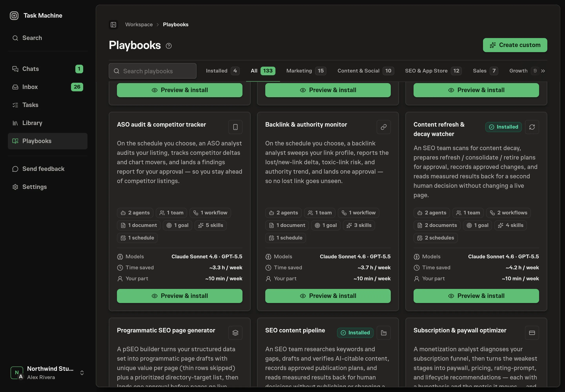Click the Content refresh cycle icon
This screenshot has height=392, width=565.
(x=532, y=127)
